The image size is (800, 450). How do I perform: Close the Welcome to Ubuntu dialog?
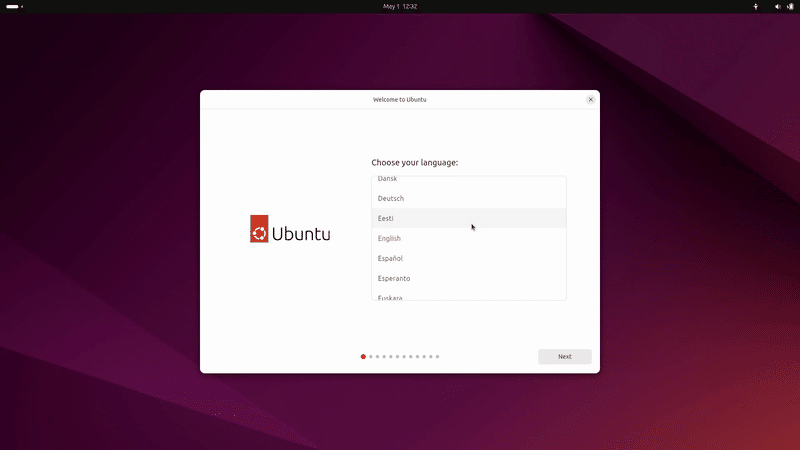pos(590,99)
